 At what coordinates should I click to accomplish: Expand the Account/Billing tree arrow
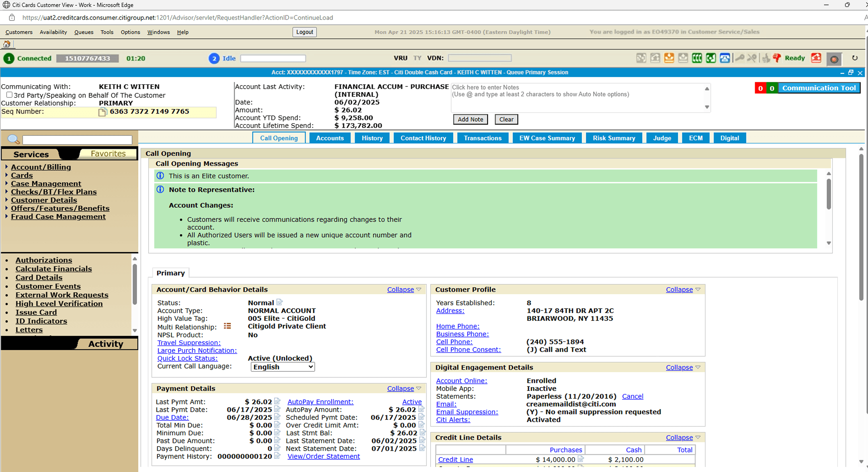click(7, 167)
